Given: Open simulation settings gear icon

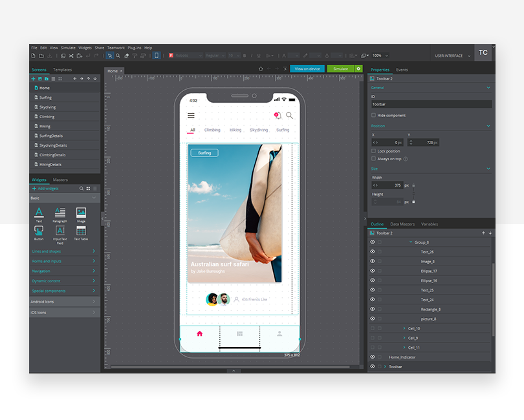Looking at the screenshot, I should click(x=358, y=68).
